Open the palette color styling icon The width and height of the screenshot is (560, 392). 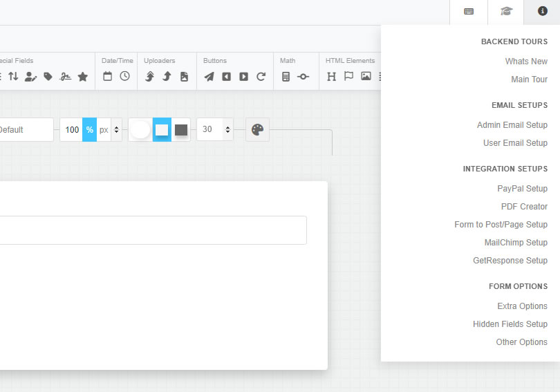(x=257, y=129)
